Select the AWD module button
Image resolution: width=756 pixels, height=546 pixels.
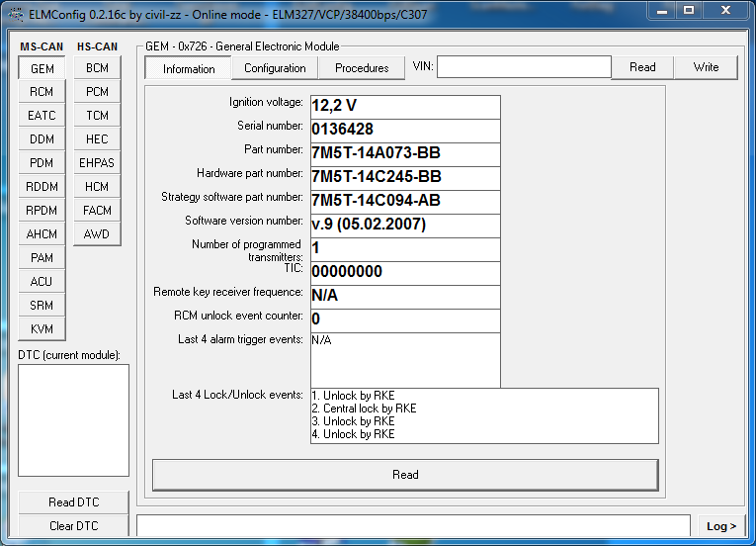pyautogui.click(x=97, y=234)
